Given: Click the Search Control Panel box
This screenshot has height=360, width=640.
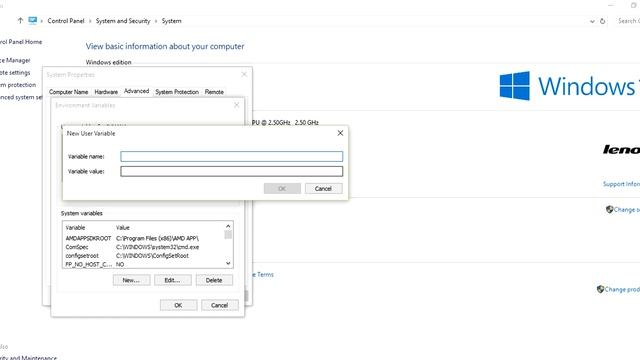Looking at the screenshot, I should [629, 21].
